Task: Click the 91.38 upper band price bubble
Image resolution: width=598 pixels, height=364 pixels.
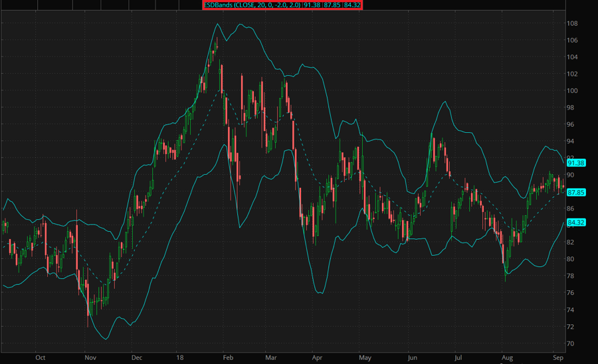Action: tap(575, 163)
